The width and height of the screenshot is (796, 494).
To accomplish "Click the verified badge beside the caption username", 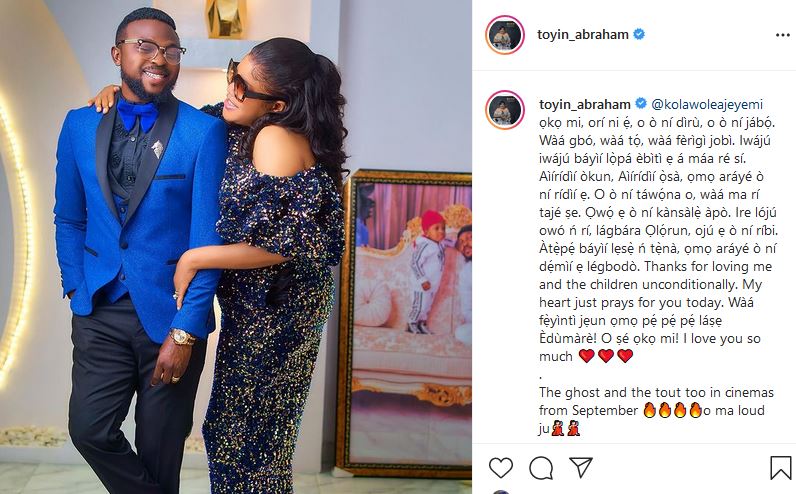I will (x=641, y=104).
